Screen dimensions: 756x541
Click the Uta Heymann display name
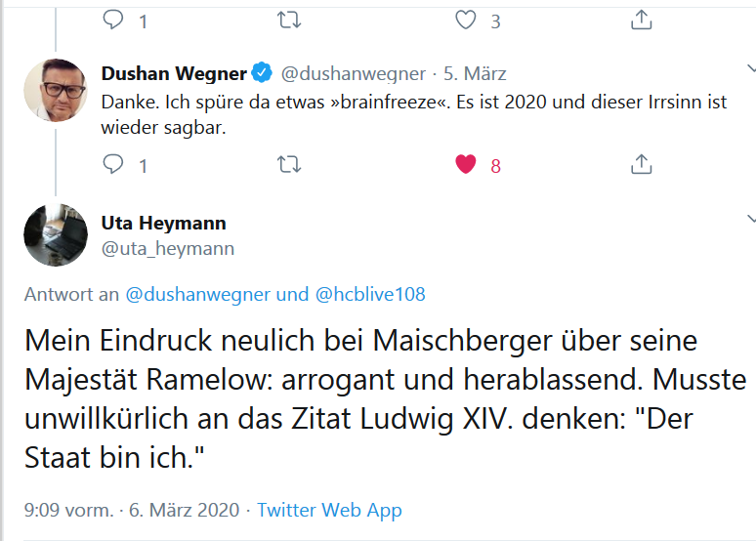click(x=164, y=224)
